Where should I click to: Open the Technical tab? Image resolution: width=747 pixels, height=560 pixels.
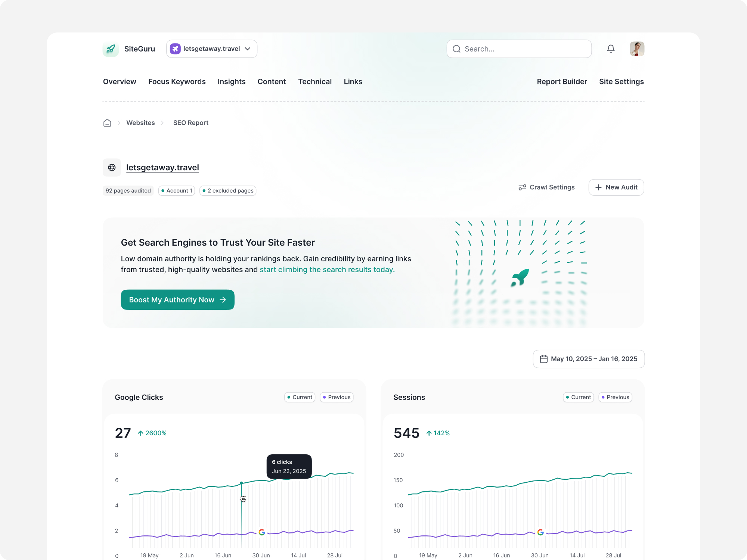point(315,82)
